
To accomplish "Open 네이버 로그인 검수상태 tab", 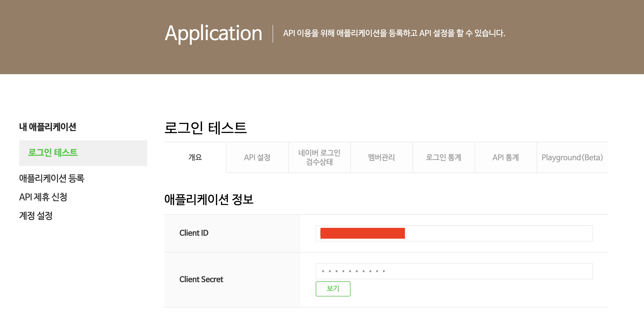I will (x=319, y=157).
